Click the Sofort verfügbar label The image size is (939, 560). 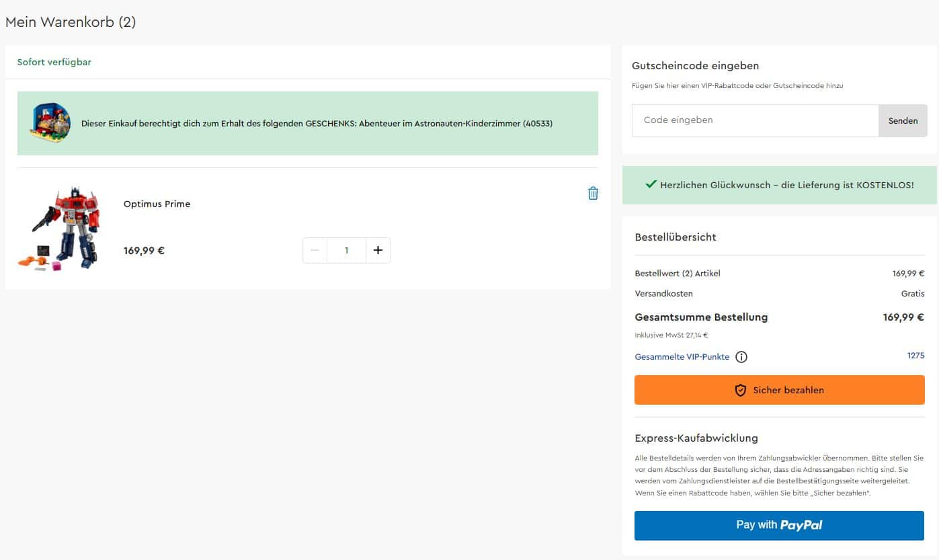point(54,62)
